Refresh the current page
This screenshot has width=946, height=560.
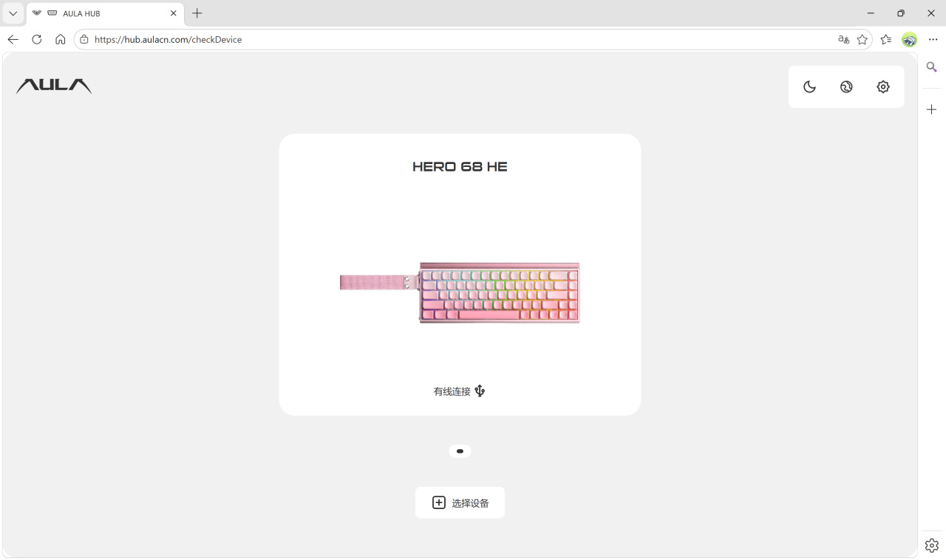pos(37,39)
